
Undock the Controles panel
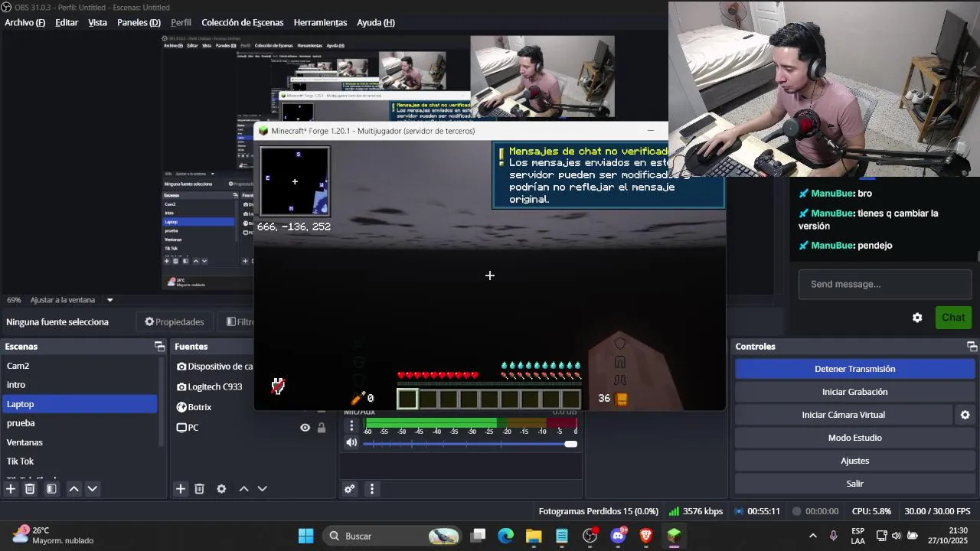click(x=972, y=347)
